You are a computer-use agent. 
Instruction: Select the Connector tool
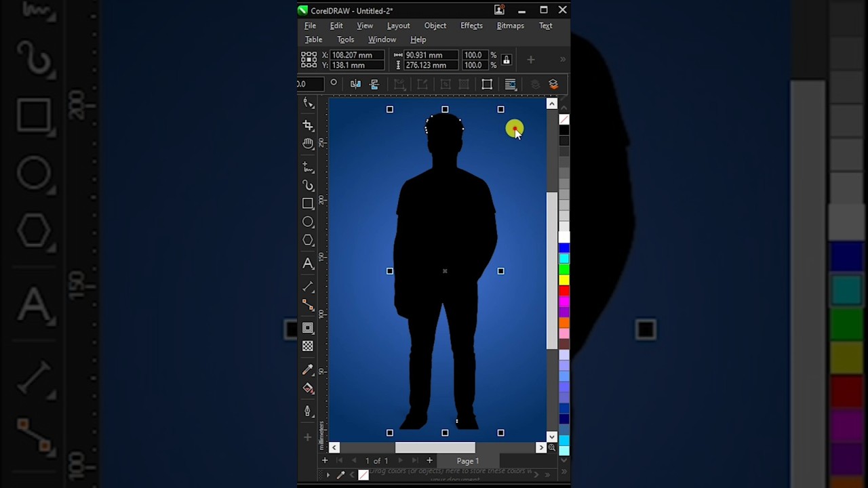(308, 305)
